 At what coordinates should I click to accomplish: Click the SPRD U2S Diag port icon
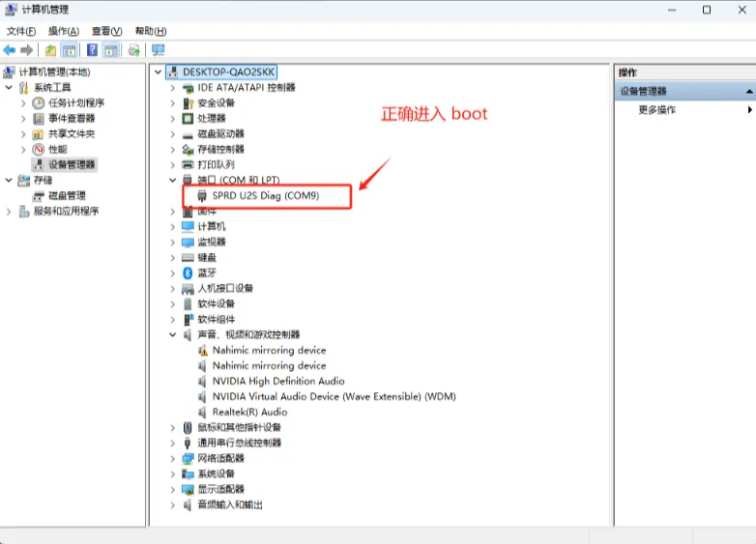202,195
